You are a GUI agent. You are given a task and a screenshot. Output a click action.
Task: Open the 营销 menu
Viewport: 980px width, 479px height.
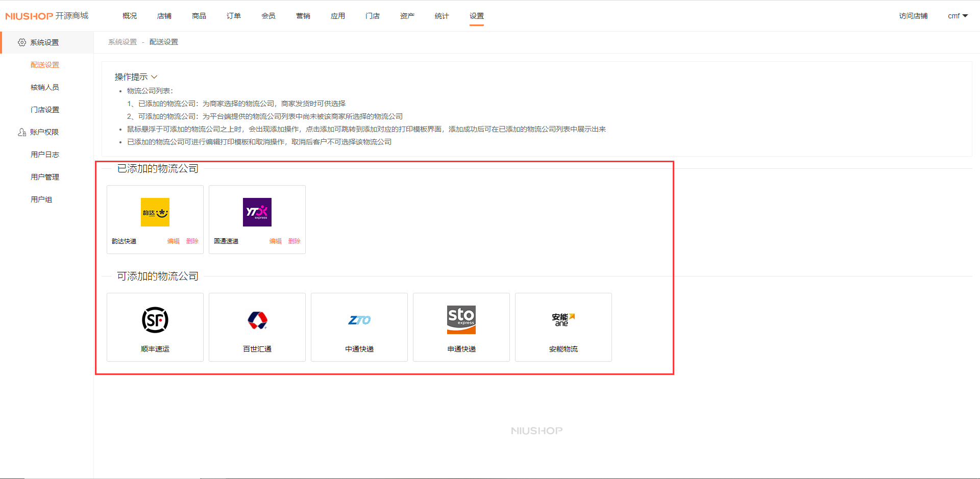tap(303, 16)
